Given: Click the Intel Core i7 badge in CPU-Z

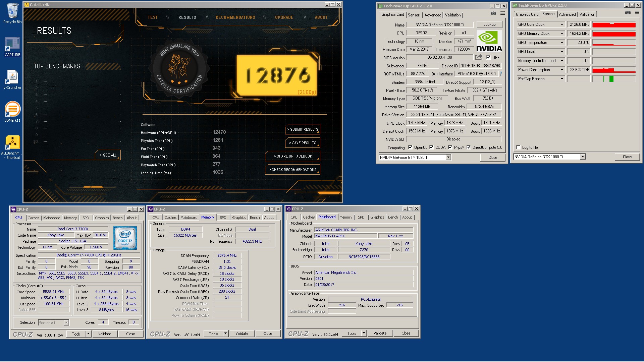Looking at the screenshot, I should pos(125,238).
